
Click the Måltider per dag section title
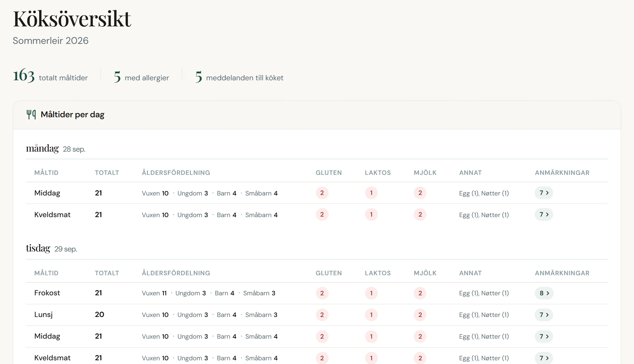tap(72, 115)
